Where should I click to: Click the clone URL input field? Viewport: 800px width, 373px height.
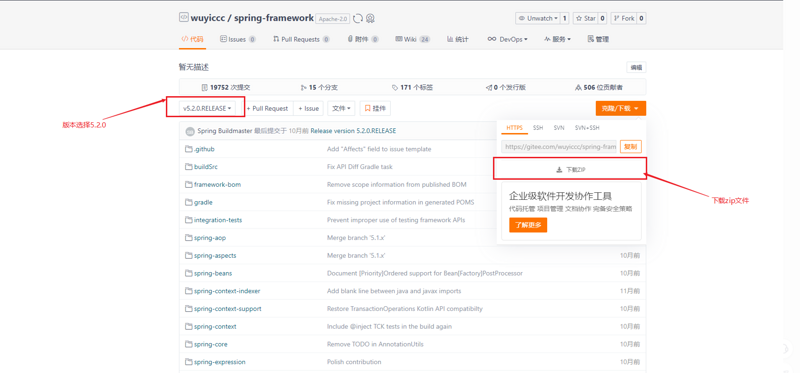[559, 147]
